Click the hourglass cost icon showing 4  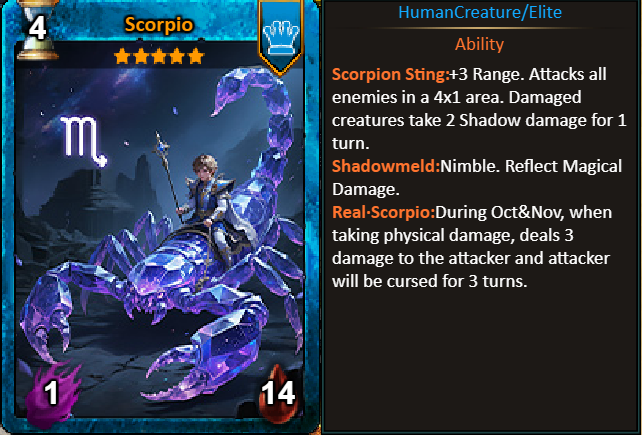click(x=37, y=29)
